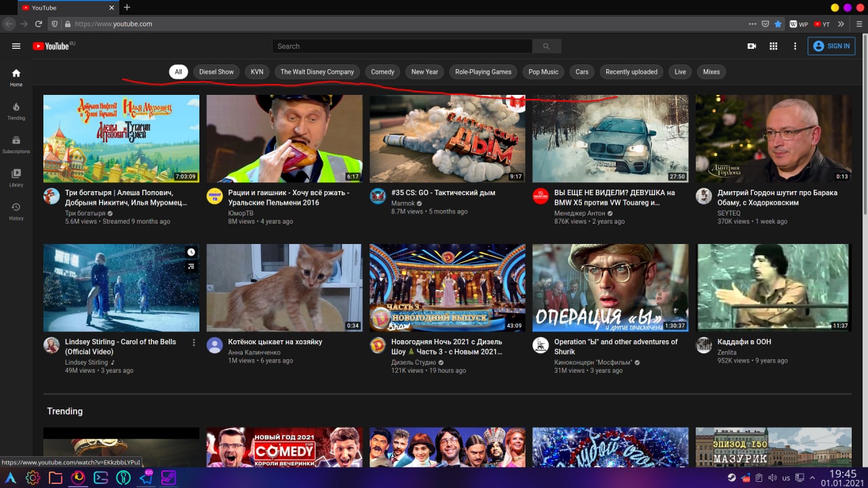
Task: Open new browser tab with plus
Action: pos(127,7)
